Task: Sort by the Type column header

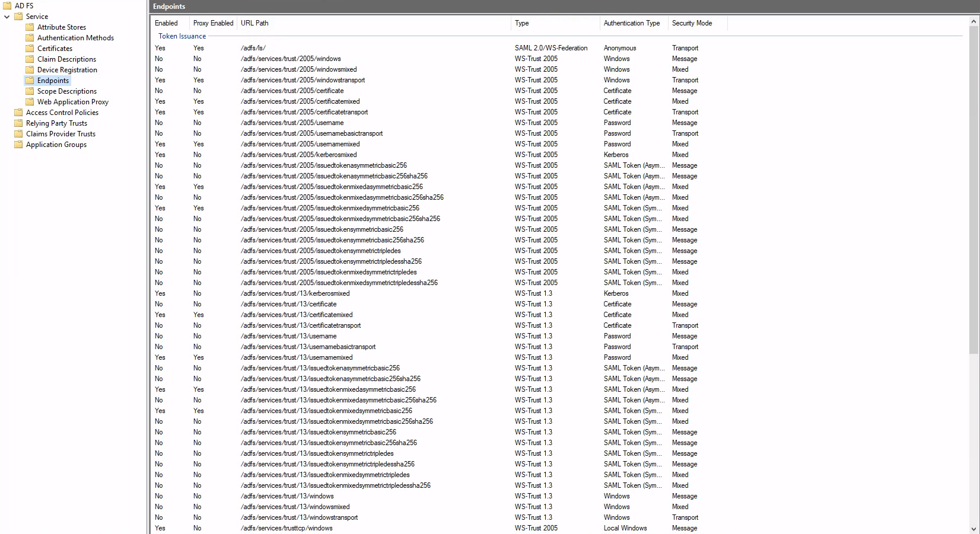Action: (556, 23)
